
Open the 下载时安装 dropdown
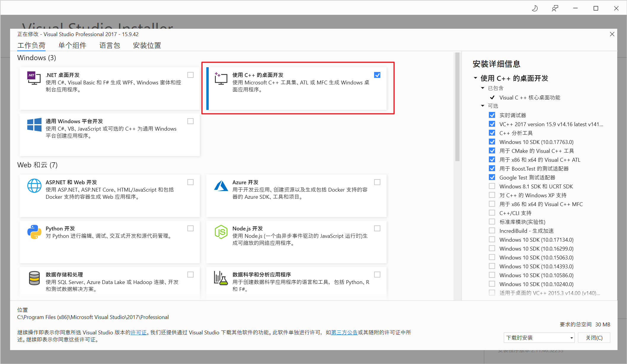[539, 338]
